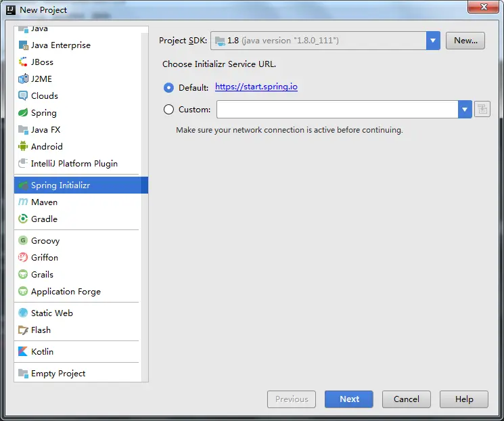Image resolution: width=504 pixels, height=421 pixels.
Task: Choose JBoss in project list
Action: (42, 62)
